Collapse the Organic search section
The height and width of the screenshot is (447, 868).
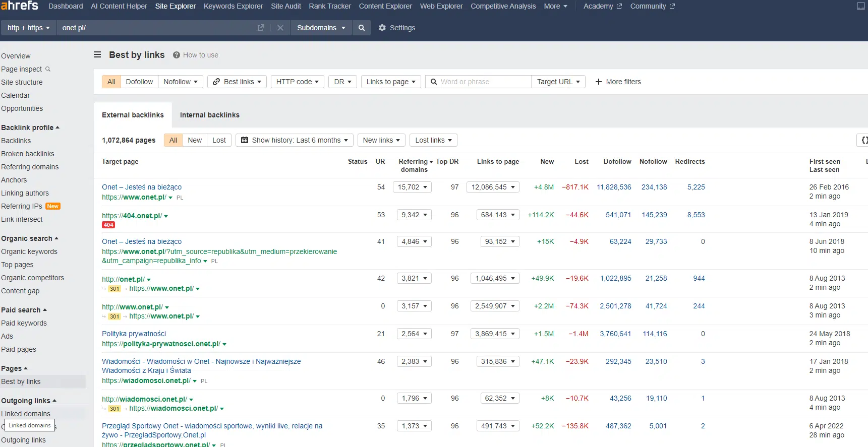(x=30, y=238)
